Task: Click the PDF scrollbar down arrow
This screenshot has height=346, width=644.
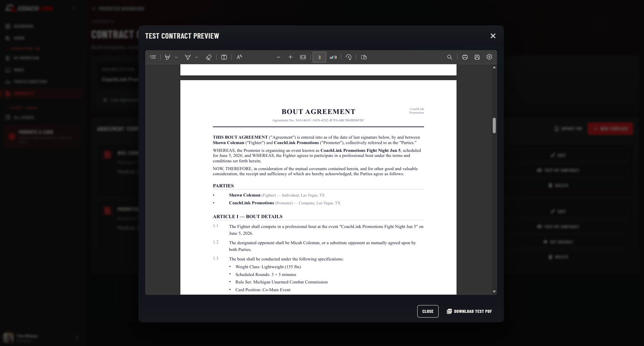Action: click(x=494, y=292)
